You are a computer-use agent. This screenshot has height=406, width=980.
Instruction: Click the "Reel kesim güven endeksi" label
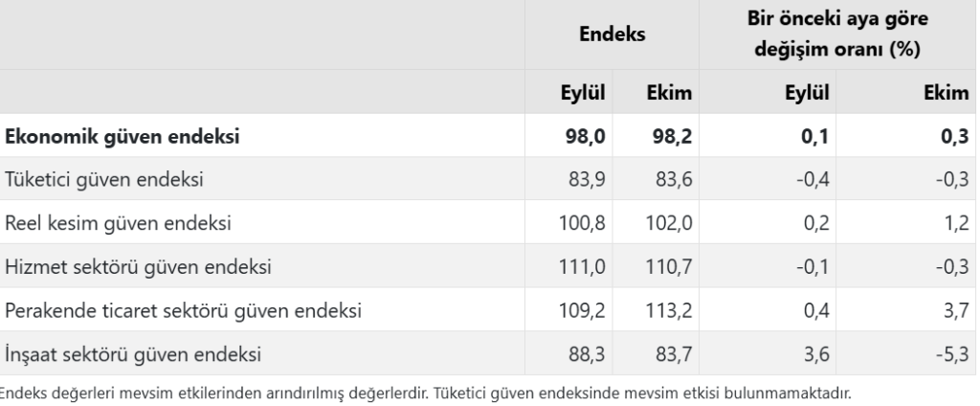pyautogui.click(x=118, y=223)
